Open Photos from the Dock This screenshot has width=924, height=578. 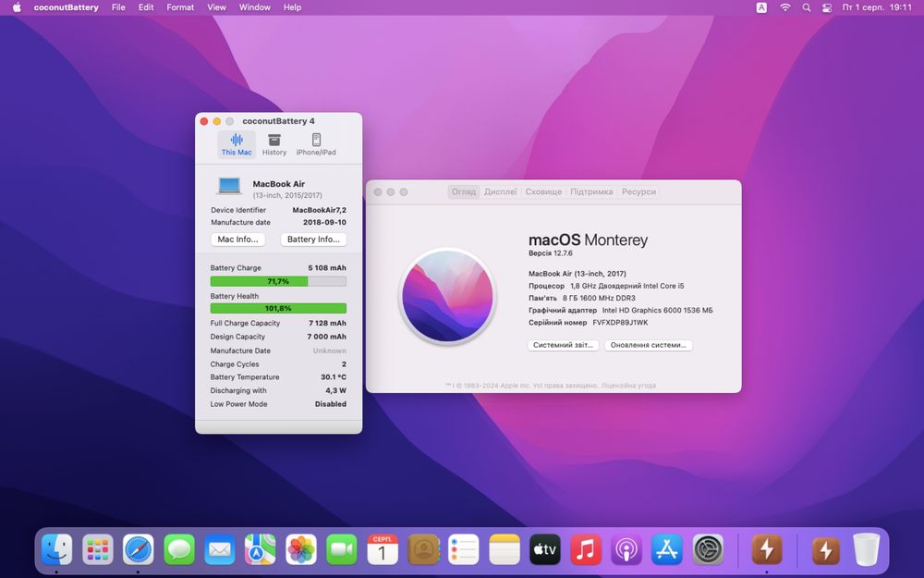[x=301, y=549]
